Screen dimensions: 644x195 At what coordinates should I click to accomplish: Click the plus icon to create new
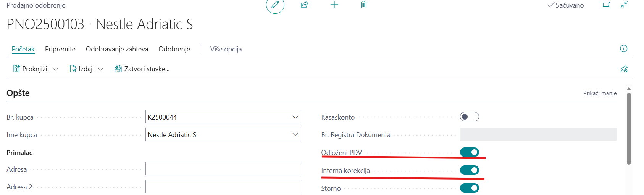[x=334, y=5]
